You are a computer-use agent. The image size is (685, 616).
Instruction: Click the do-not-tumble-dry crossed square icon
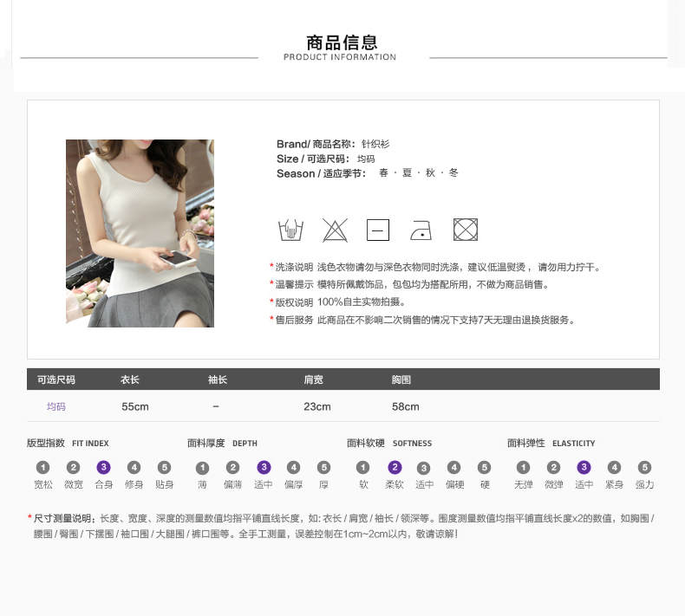click(x=466, y=230)
